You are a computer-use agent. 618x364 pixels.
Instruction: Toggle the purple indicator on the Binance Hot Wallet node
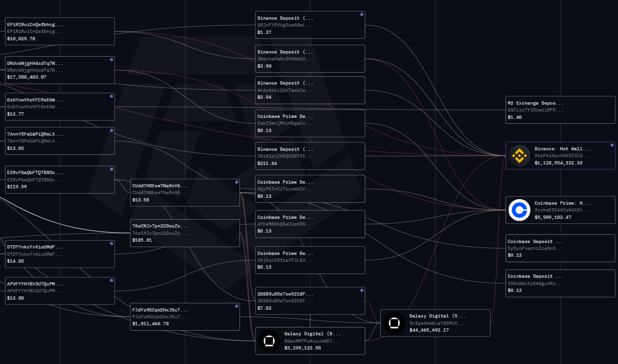tap(612, 145)
